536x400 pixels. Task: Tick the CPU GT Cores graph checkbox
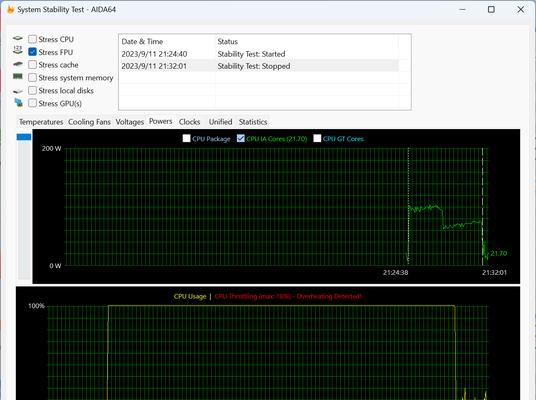(x=317, y=138)
